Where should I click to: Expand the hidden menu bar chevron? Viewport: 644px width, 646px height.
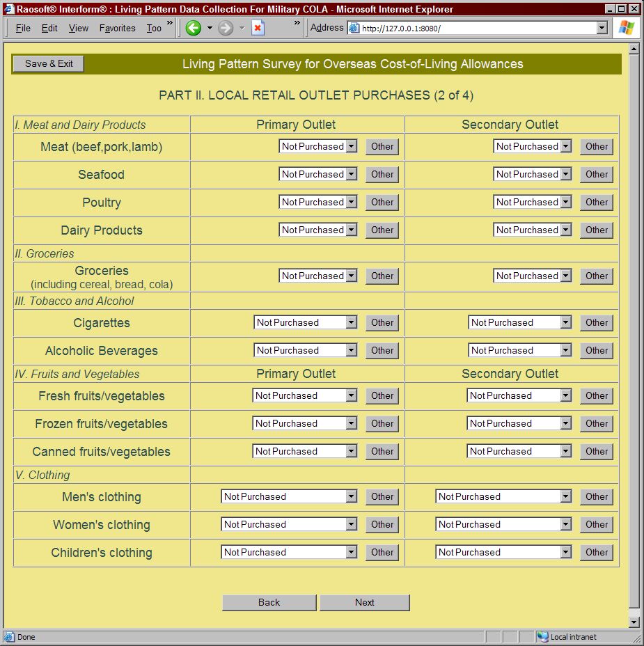click(170, 23)
